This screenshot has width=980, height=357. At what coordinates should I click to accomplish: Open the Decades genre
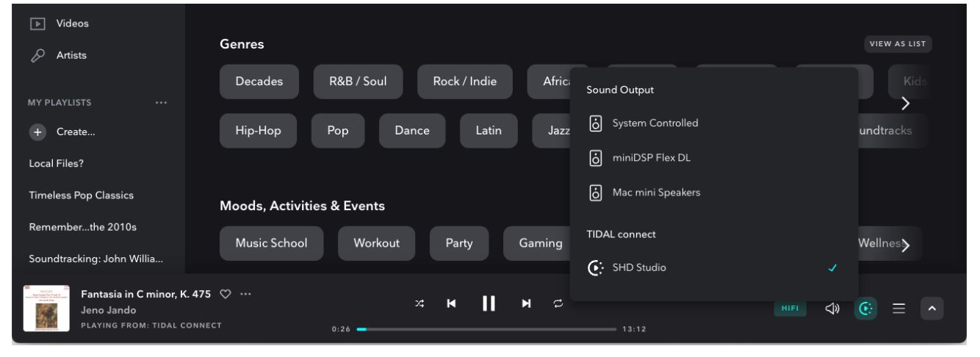(x=259, y=82)
